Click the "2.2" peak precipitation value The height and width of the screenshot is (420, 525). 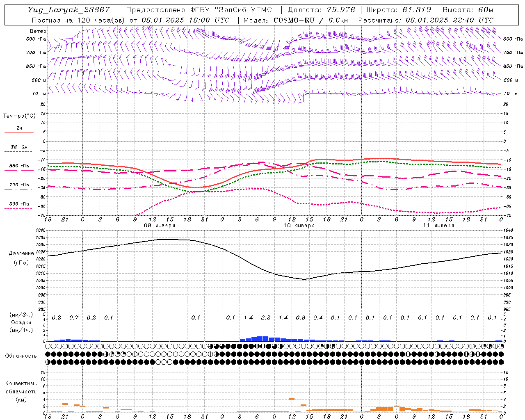coord(266,318)
